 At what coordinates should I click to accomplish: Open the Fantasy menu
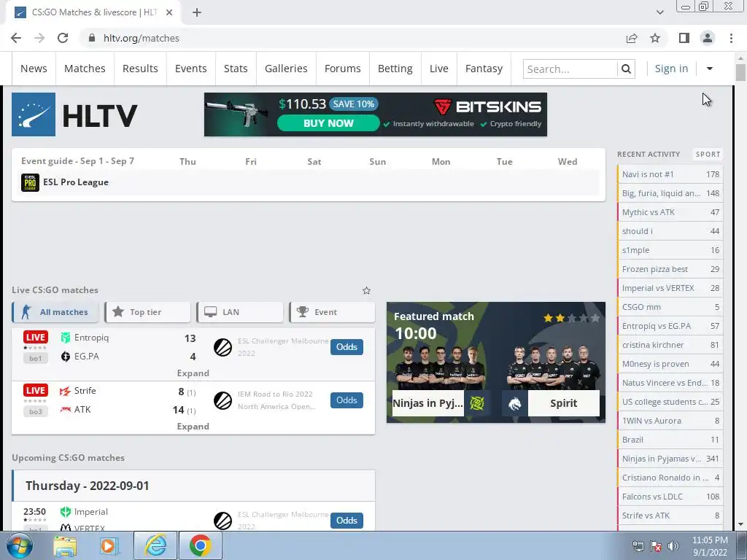484,69
